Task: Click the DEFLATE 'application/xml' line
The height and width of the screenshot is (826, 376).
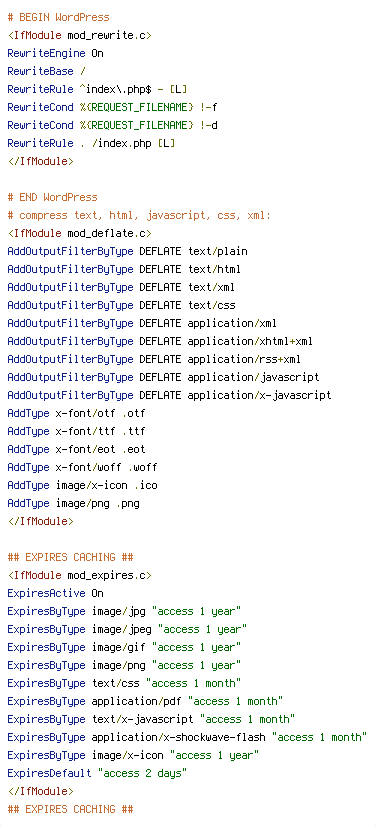Action: [142, 323]
